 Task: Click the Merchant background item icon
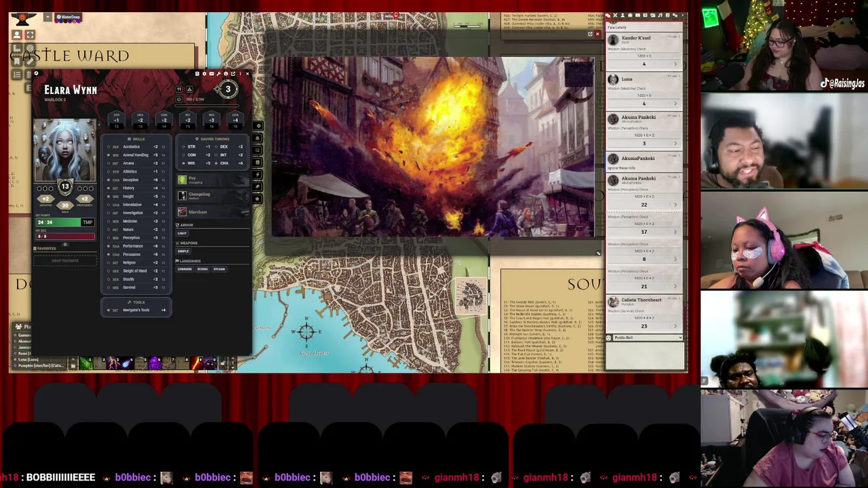point(182,211)
